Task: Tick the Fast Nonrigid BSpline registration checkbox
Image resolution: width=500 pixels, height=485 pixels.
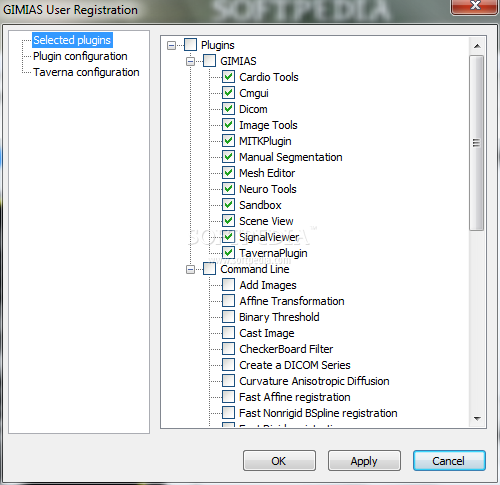Action: click(228, 413)
